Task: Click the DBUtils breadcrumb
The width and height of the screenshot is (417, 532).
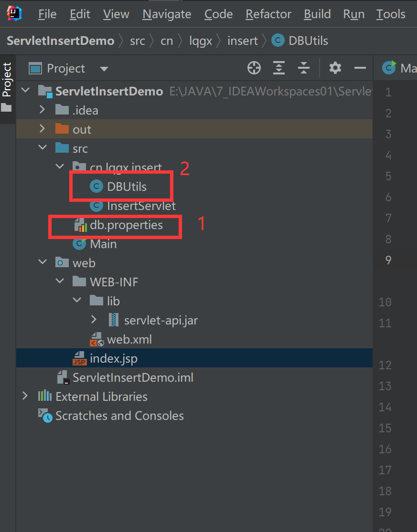Action: 300,41
